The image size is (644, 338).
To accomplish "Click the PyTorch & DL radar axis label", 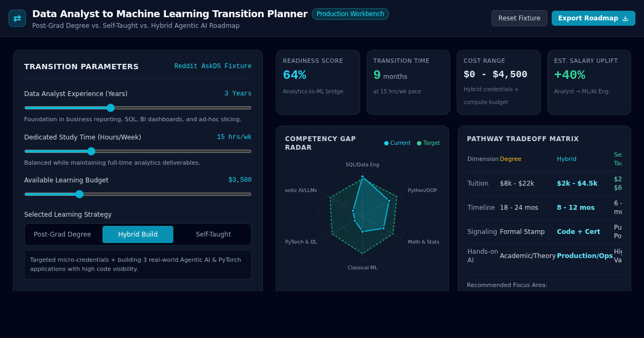I will (x=301, y=242).
